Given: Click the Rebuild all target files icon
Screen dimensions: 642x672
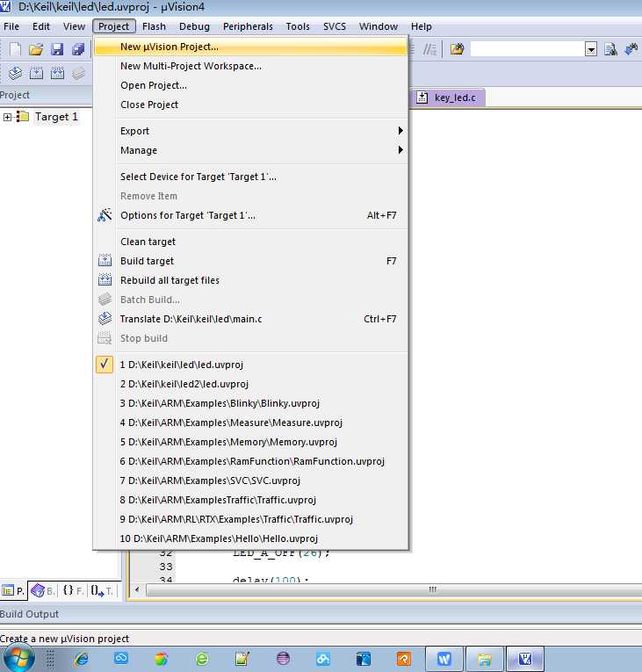Looking at the screenshot, I should click(105, 280).
